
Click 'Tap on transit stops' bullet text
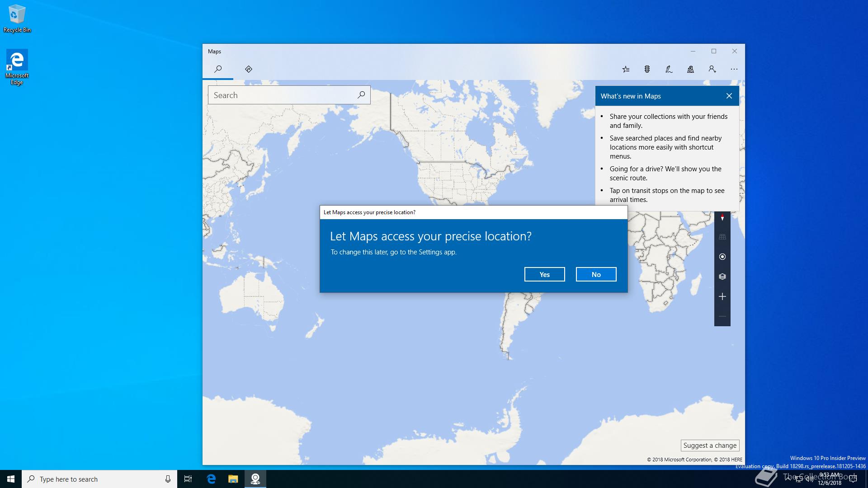pyautogui.click(x=667, y=195)
